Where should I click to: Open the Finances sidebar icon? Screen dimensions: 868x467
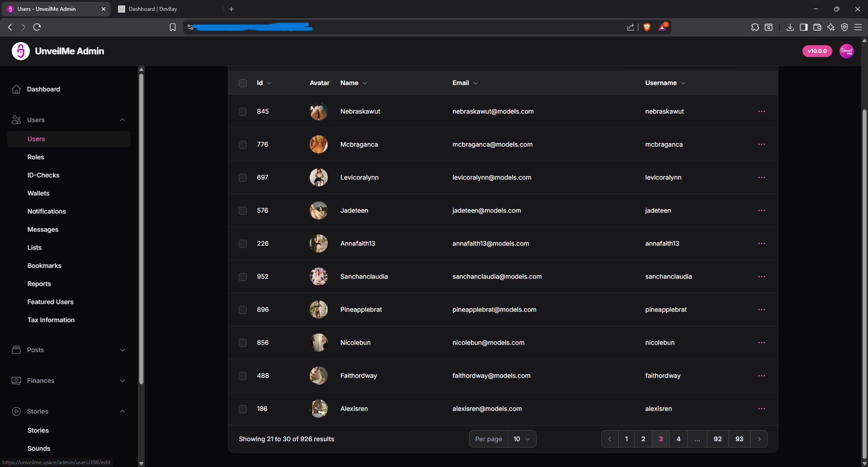pos(16,381)
